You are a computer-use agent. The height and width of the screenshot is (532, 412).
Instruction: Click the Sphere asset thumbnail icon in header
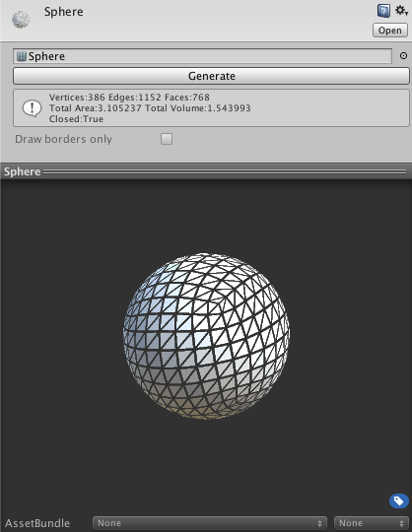point(21,20)
